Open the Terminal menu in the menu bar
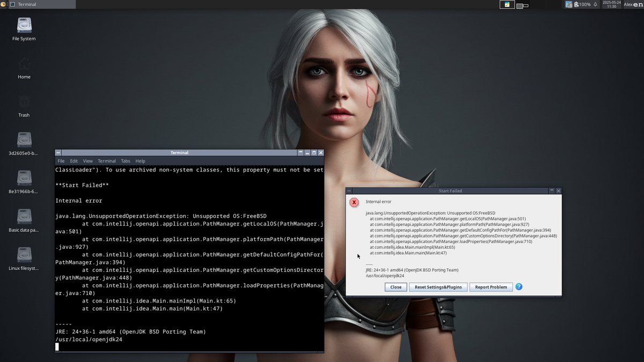This screenshot has height=362, width=644. pos(107,161)
